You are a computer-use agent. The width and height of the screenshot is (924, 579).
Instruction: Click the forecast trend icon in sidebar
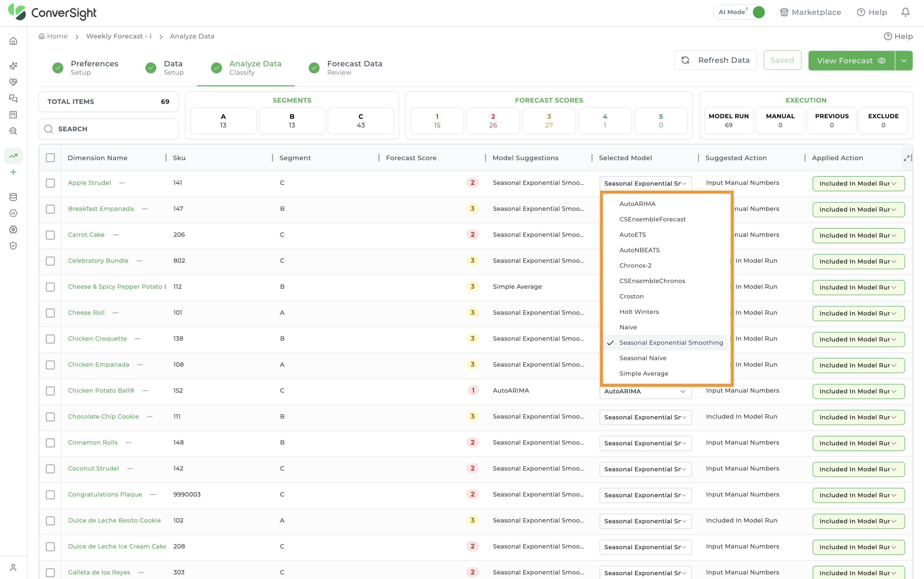click(14, 156)
